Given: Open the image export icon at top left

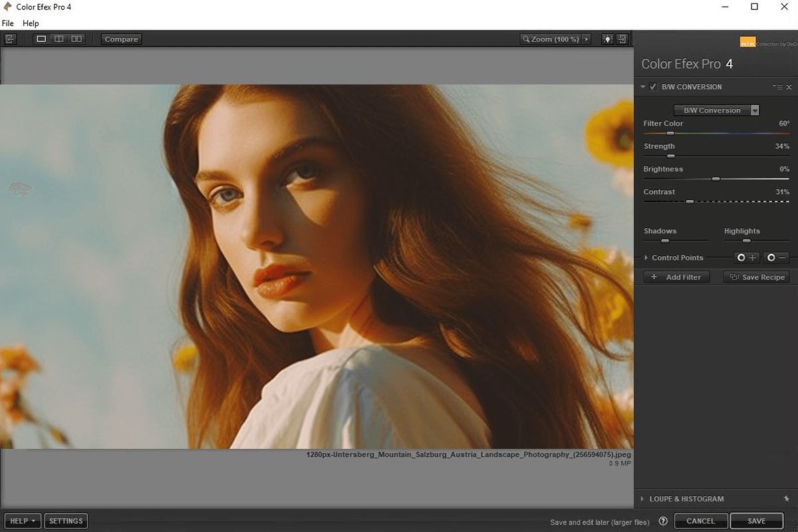Looking at the screenshot, I should pyautogui.click(x=10, y=39).
